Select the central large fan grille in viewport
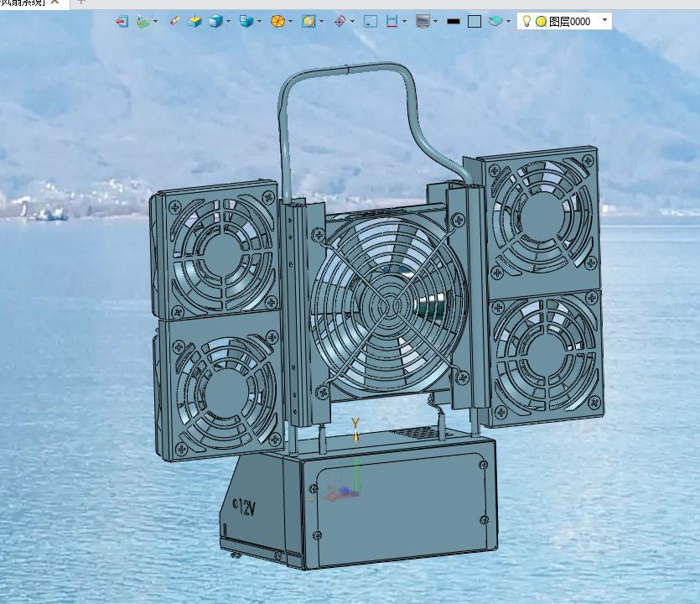 (x=388, y=306)
